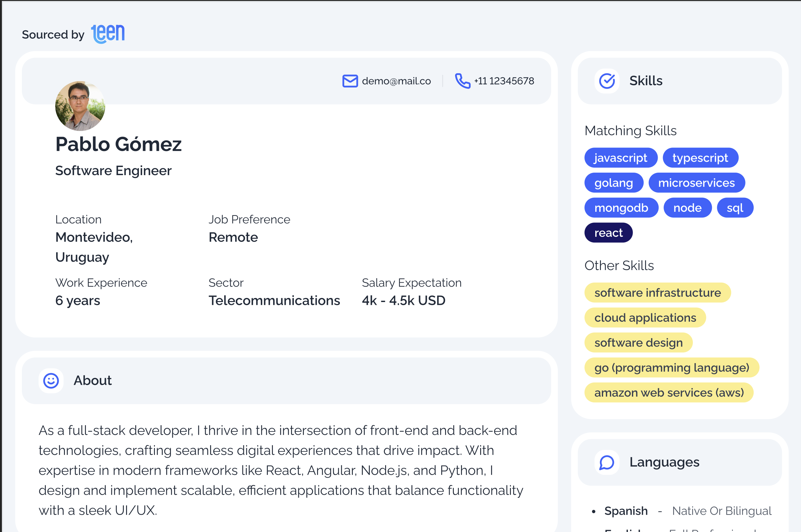The height and width of the screenshot is (532, 801).
Task: Select the mongodb skill tag
Action: (621, 208)
